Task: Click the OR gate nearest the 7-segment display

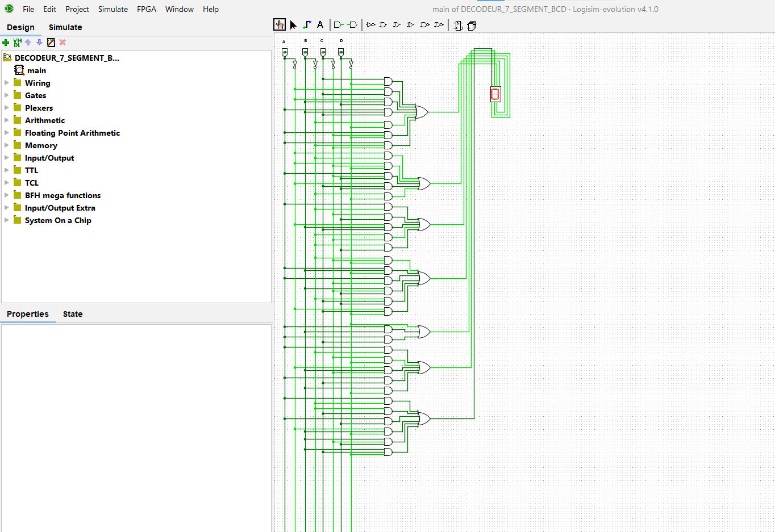Action: [422, 112]
